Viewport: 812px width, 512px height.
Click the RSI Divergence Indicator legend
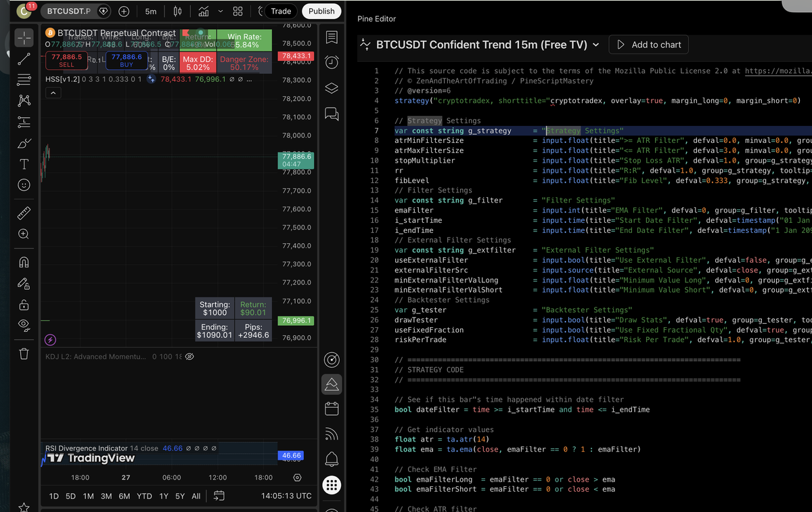pyautogui.click(x=87, y=448)
